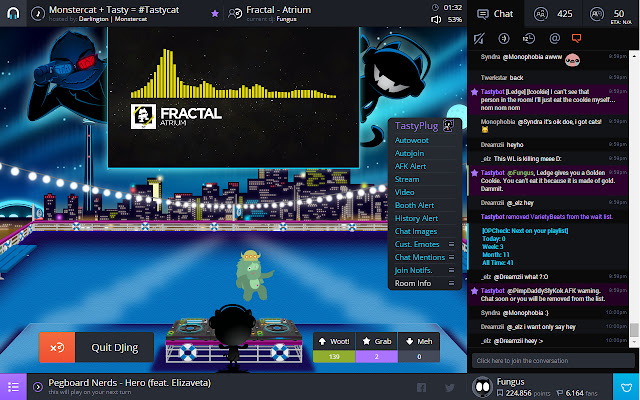This screenshot has height=400, width=640.
Task: Click the DJ avatar with headphones
Action: 233,337
